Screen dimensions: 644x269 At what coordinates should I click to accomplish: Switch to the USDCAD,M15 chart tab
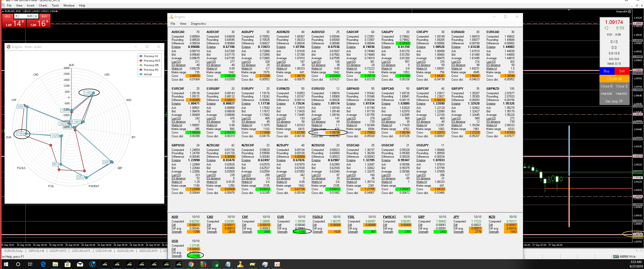pyautogui.click(x=81, y=251)
